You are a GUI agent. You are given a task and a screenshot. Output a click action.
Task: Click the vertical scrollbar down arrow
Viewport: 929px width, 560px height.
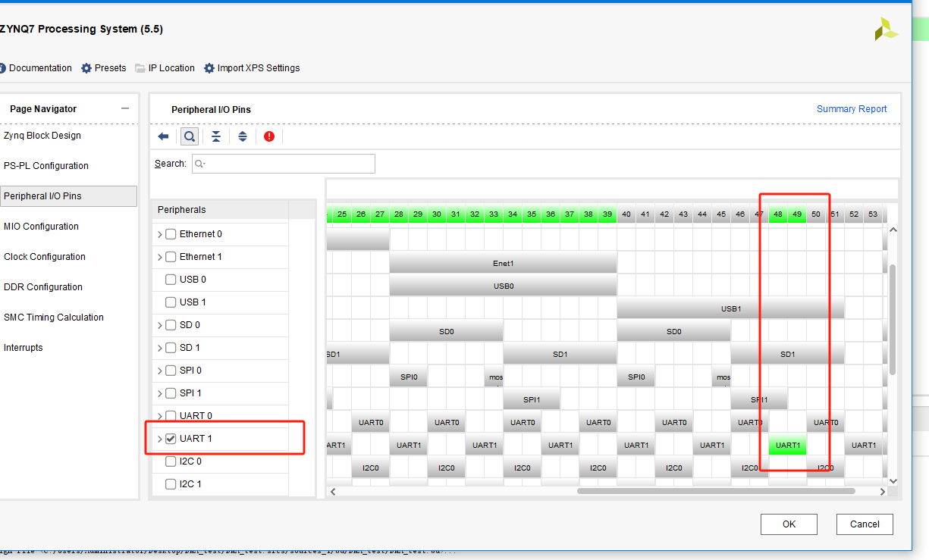tap(893, 480)
